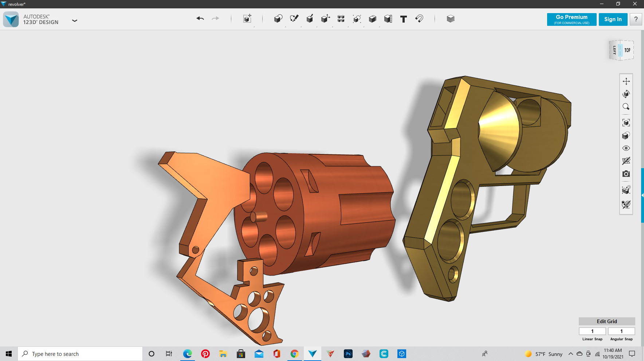This screenshot has height=361, width=644.
Task: Open the Linear Snap value box
Action: click(x=592, y=331)
